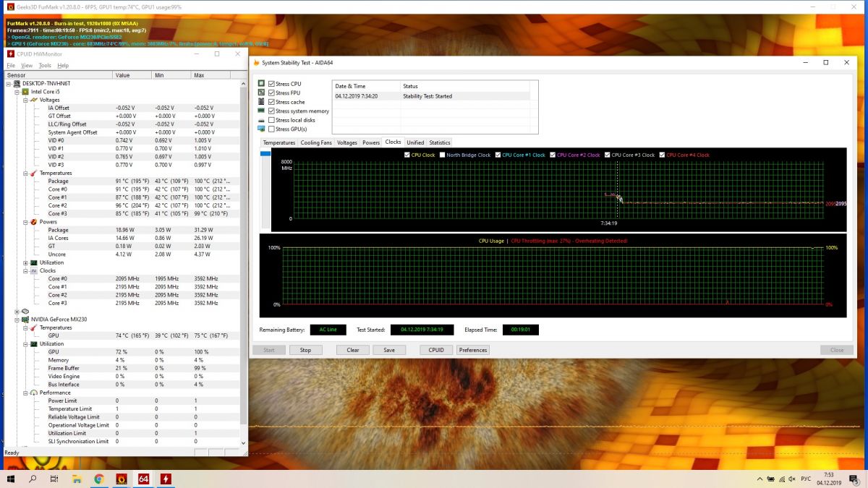868x488 pixels.
Task: Uncheck Stress CPU option
Action: pos(271,84)
